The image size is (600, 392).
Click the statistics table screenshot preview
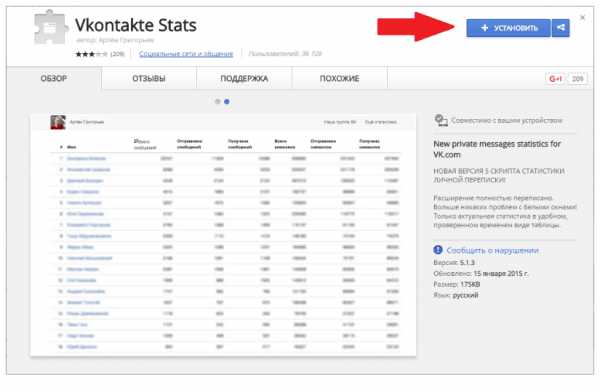(223, 235)
